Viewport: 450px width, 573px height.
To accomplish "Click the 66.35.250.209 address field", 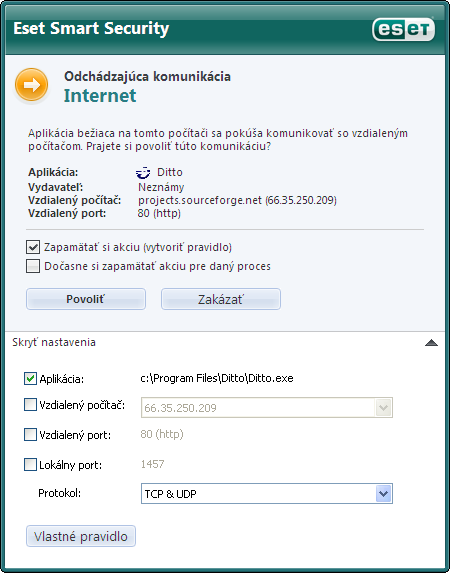I will [x=267, y=407].
